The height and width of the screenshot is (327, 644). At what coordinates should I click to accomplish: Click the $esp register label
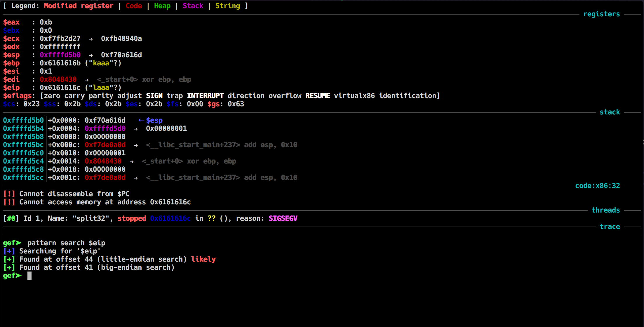pyautogui.click(x=11, y=55)
